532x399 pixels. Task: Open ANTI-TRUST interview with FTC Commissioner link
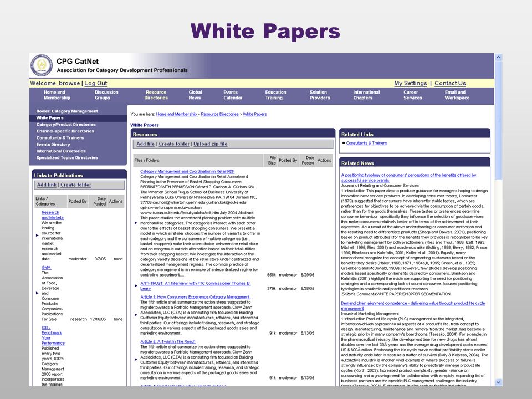click(196, 286)
